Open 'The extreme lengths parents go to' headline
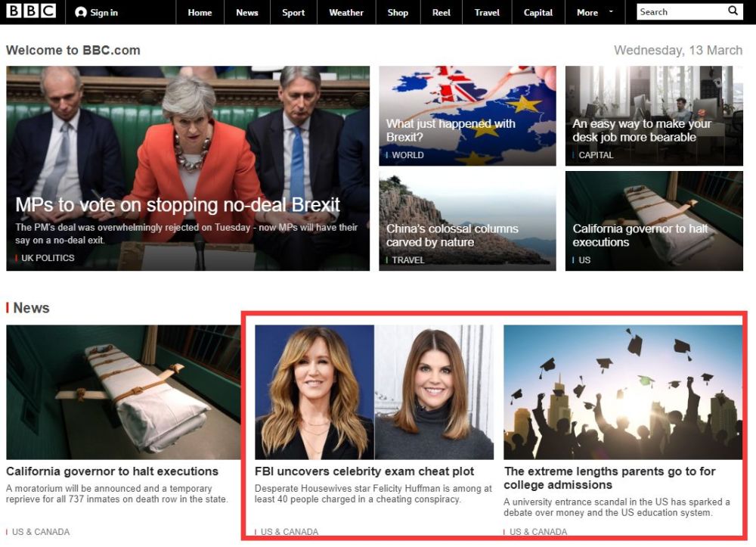The image size is (756, 547). pyautogui.click(x=609, y=478)
